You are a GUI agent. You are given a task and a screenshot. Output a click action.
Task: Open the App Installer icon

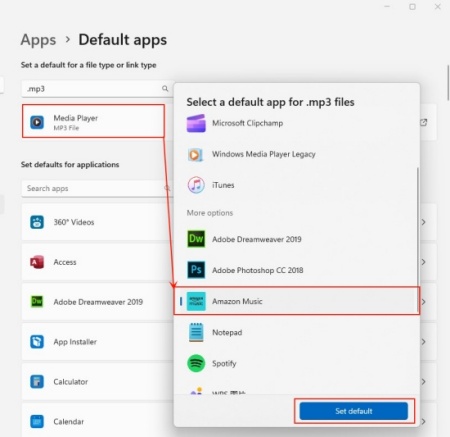(x=37, y=342)
